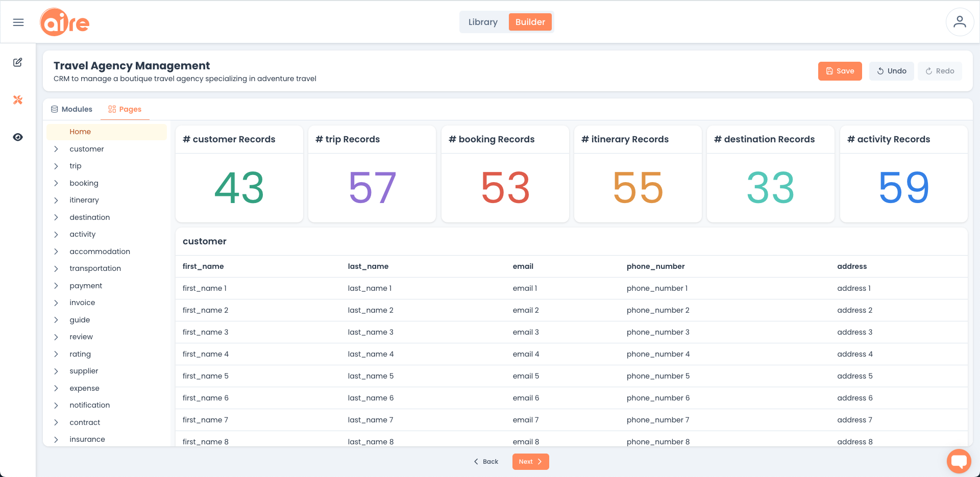The image size is (980, 477).
Task: Save the Travel Agency Management app
Action: pyautogui.click(x=840, y=71)
